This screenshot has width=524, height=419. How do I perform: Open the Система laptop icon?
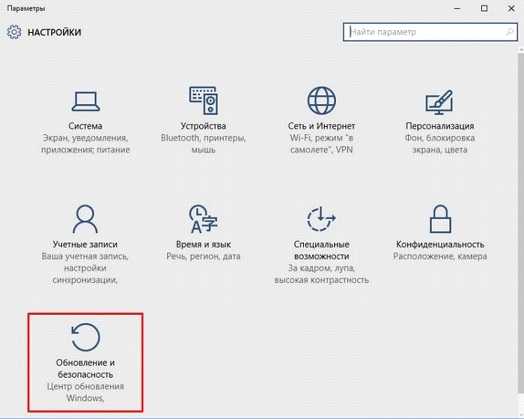pyautogui.click(x=86, y=102)
